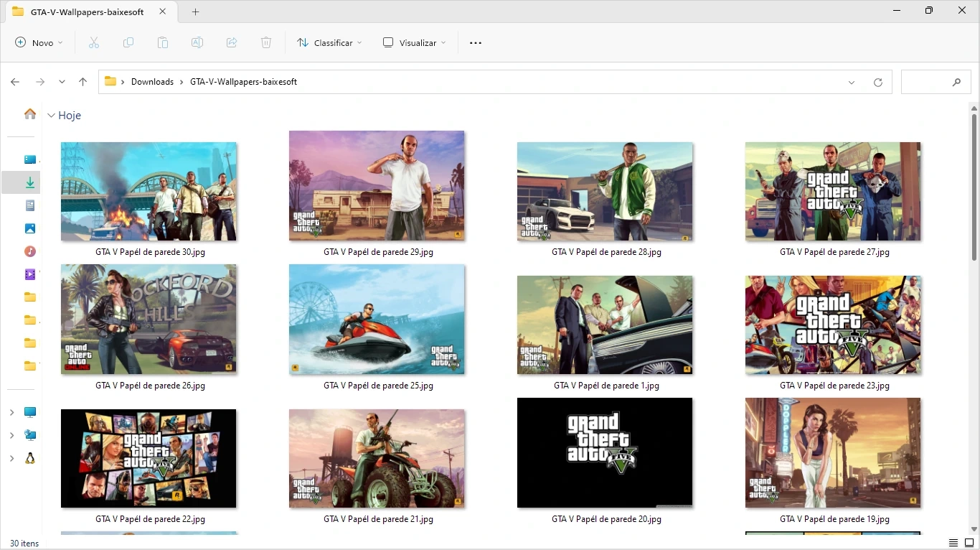Click GTA-V-Wallpapers-baixesoft in breadcrumb
Image resolution: width=980 pixels, height=550 pixels.
pos(243,82)
